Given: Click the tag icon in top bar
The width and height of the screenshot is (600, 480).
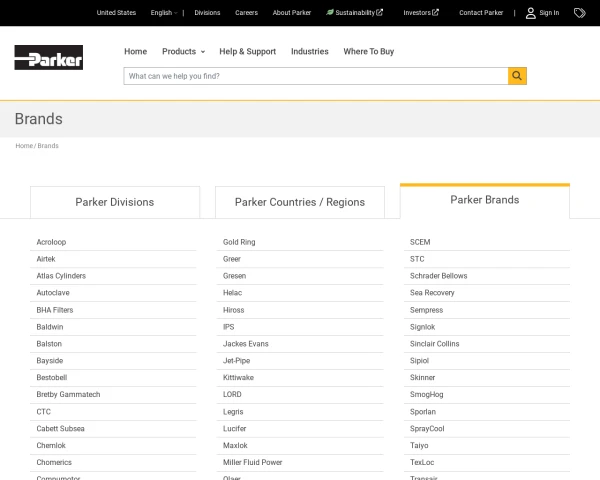Looking at the screenshot, I should point(580,13).
